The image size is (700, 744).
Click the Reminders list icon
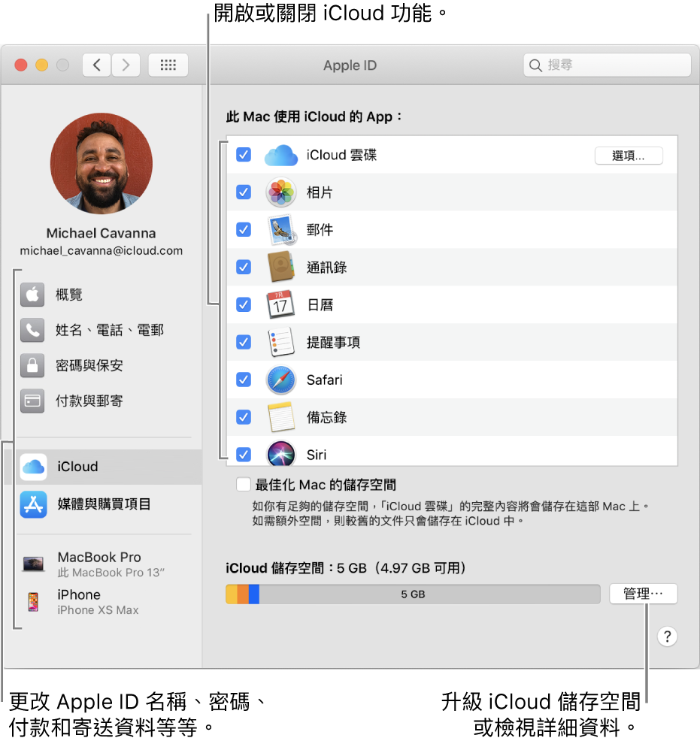(281, 342)
